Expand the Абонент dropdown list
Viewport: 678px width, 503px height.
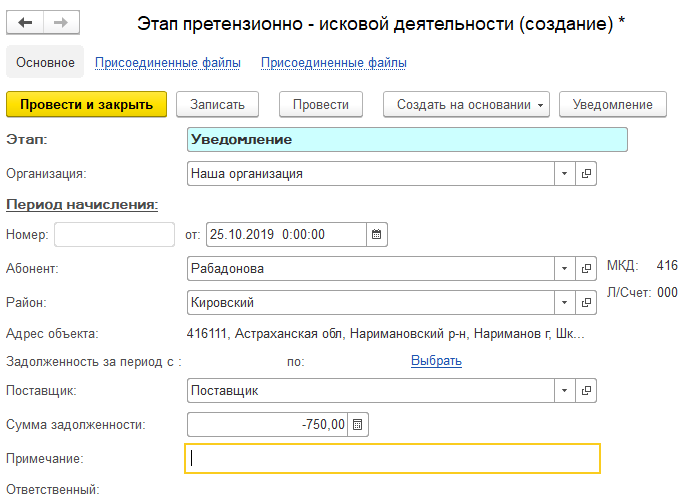pos(565,269)
